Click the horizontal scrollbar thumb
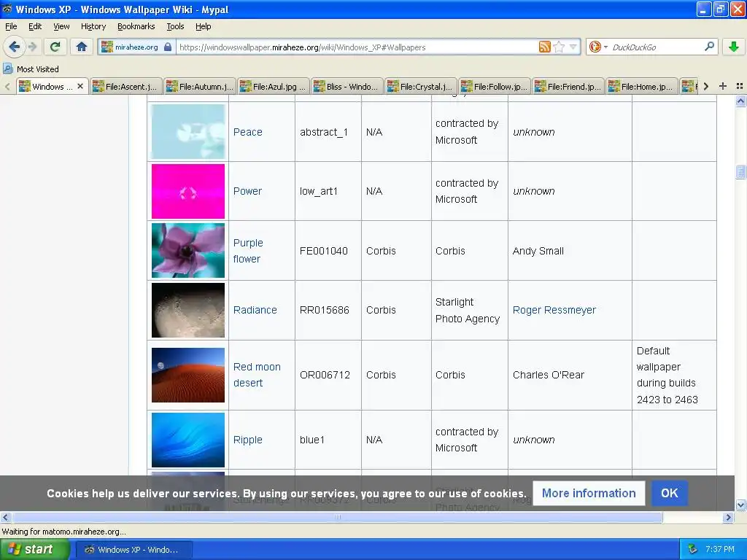Image resolution: width=747 pixels, height=560 pixels. [x=337, y=517]
